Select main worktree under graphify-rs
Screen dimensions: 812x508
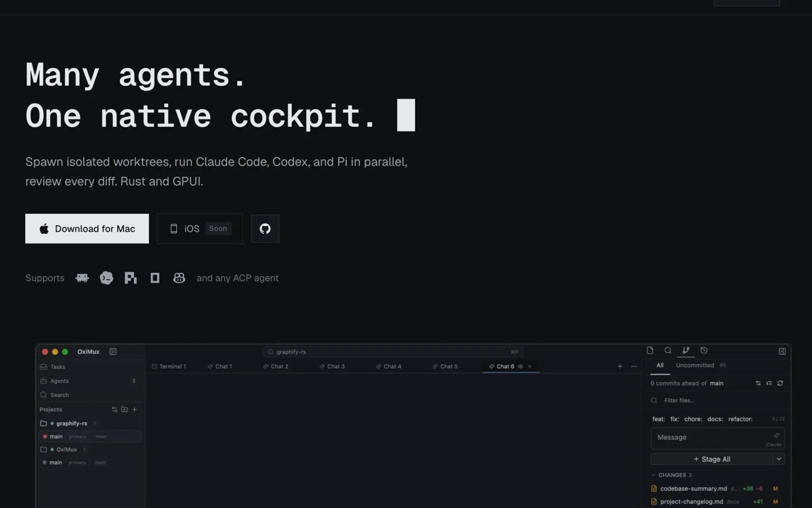[90, 436]
